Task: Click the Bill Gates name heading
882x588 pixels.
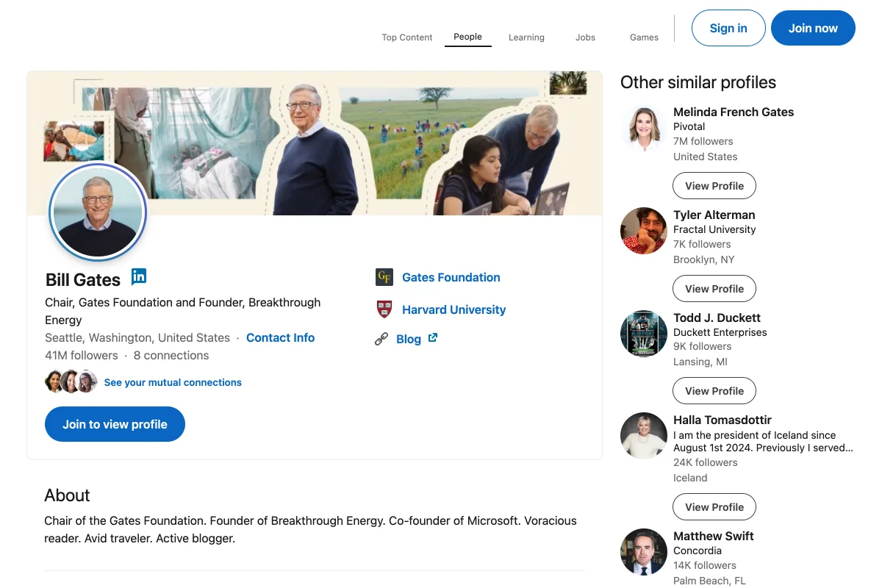Action: point(83,279)
